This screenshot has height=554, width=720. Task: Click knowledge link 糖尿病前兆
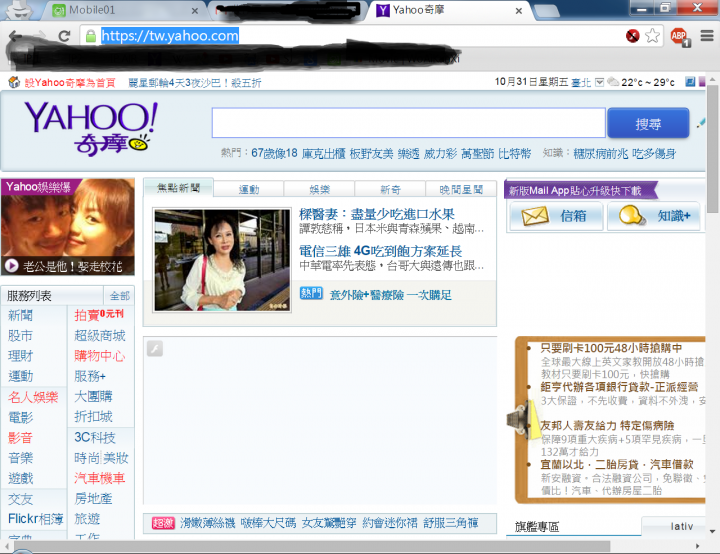pyautogui.click(x=601, y=153)
